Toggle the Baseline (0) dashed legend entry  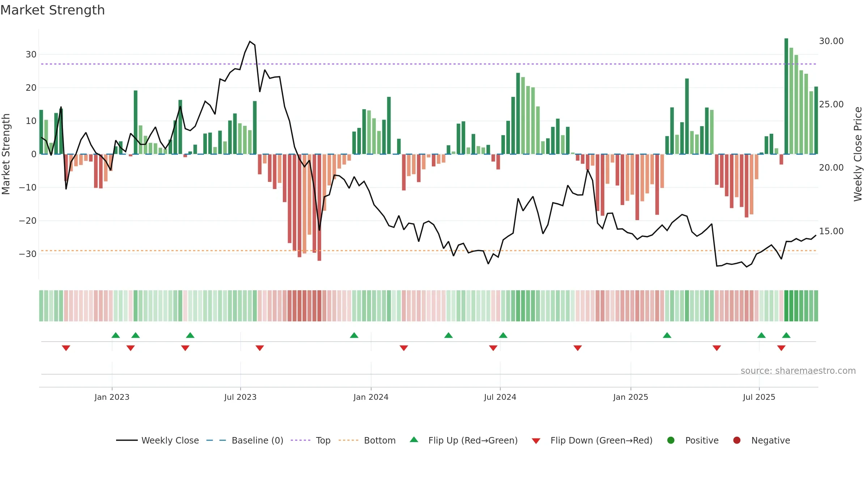(245, 440)
